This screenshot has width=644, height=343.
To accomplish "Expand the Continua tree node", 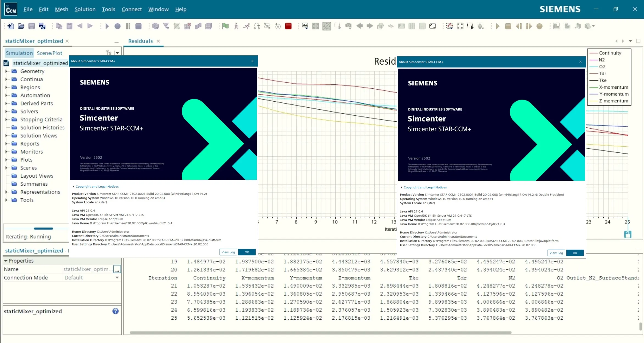I will pos(6,79).
